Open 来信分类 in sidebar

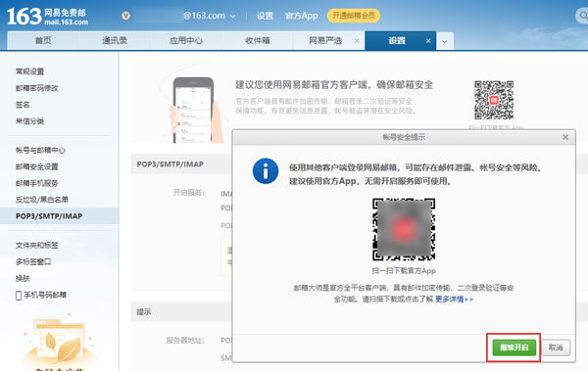point(29,121)
